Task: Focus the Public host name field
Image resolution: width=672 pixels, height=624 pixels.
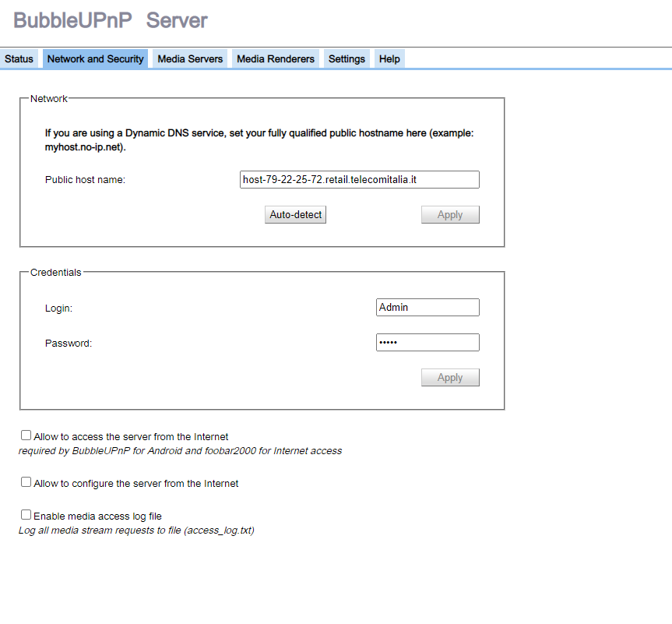Action: (x=360, y=179)
